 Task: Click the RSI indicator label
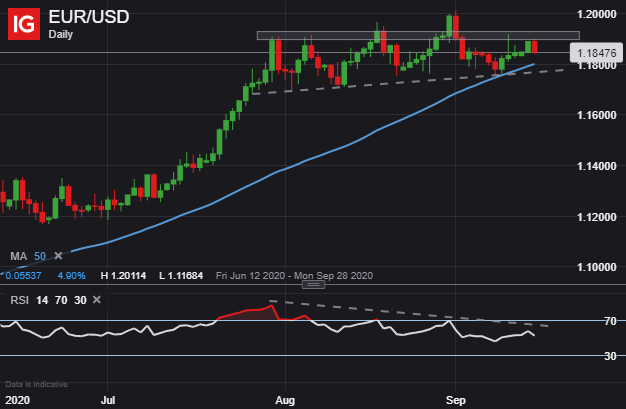pos(20,300)
